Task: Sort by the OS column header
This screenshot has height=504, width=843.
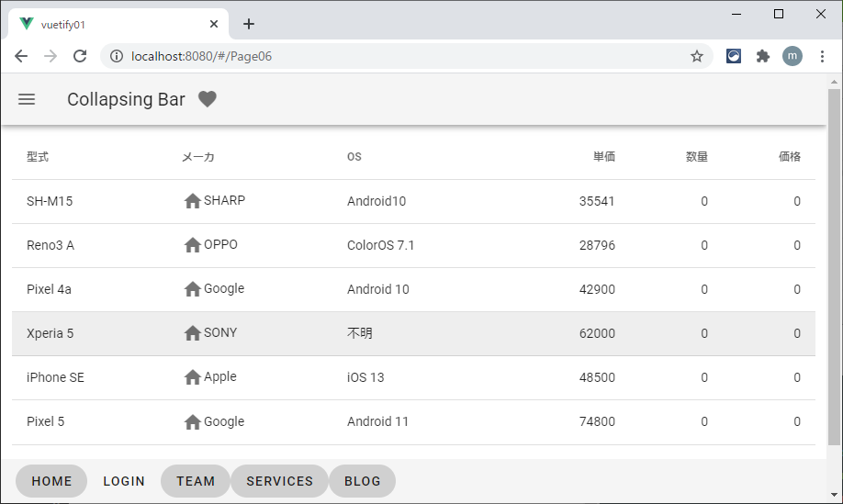Action: 354,157
